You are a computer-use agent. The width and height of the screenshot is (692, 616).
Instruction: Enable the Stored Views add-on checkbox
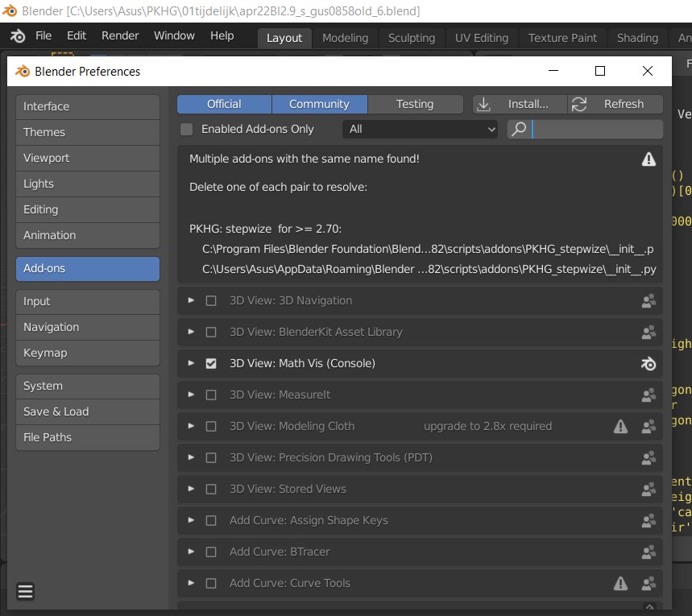(x=211, y=489)
